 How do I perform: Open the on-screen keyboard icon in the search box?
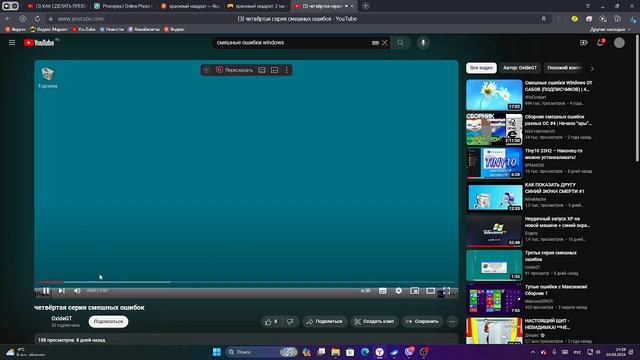375,42
